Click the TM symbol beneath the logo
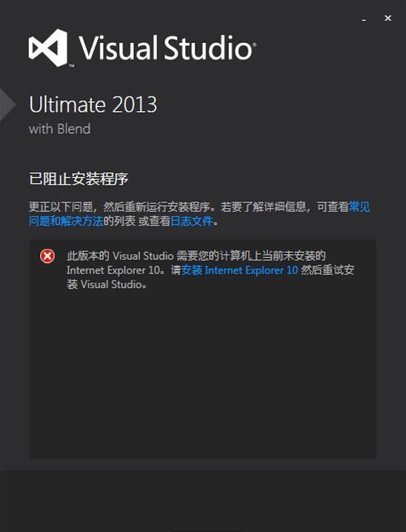Image resolution: width=406 pixels, height=532 pixels. click(x=72, y=66)
